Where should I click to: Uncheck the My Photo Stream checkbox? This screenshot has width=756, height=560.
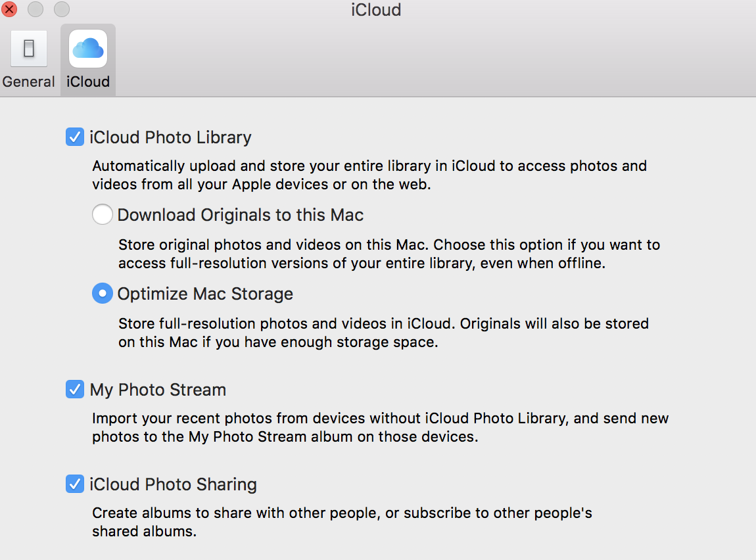[74, 390]
